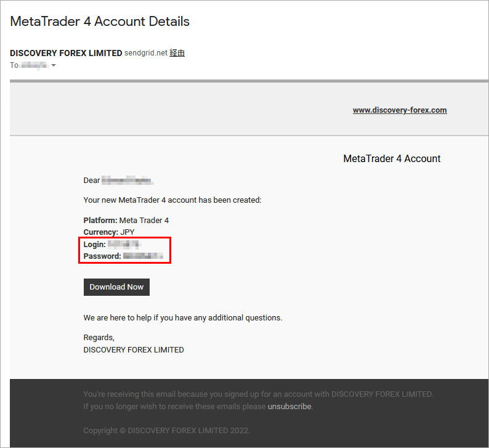Click 'Your new MetaTrader 4 account has been created' text
The image size is (489, 448).
tap(172, 200)
